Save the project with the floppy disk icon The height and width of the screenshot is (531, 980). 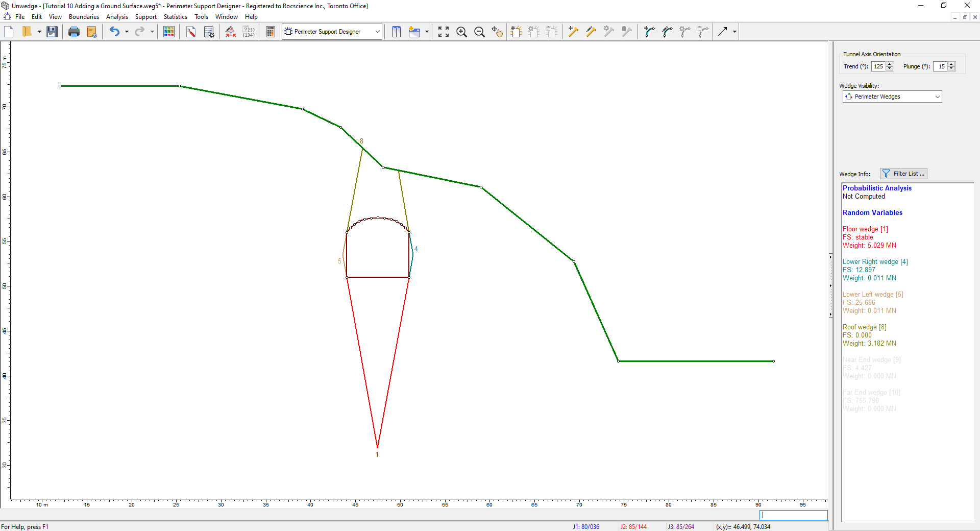52,32
